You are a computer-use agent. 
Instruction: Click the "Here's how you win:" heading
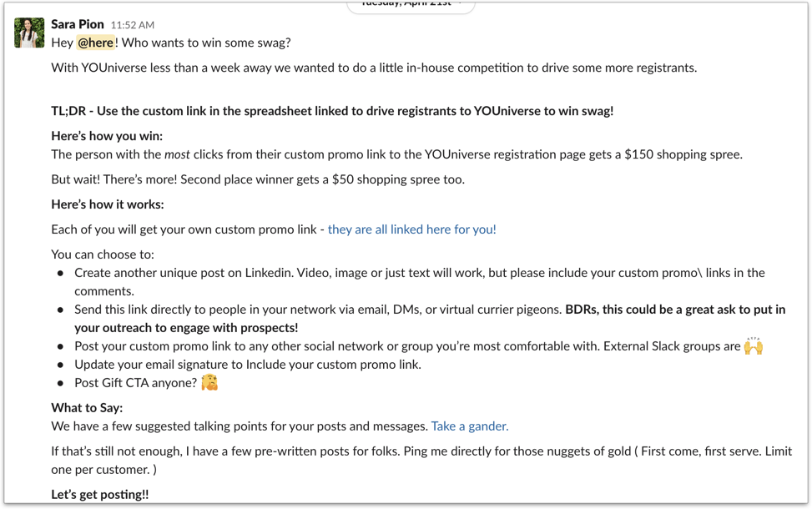107,136
